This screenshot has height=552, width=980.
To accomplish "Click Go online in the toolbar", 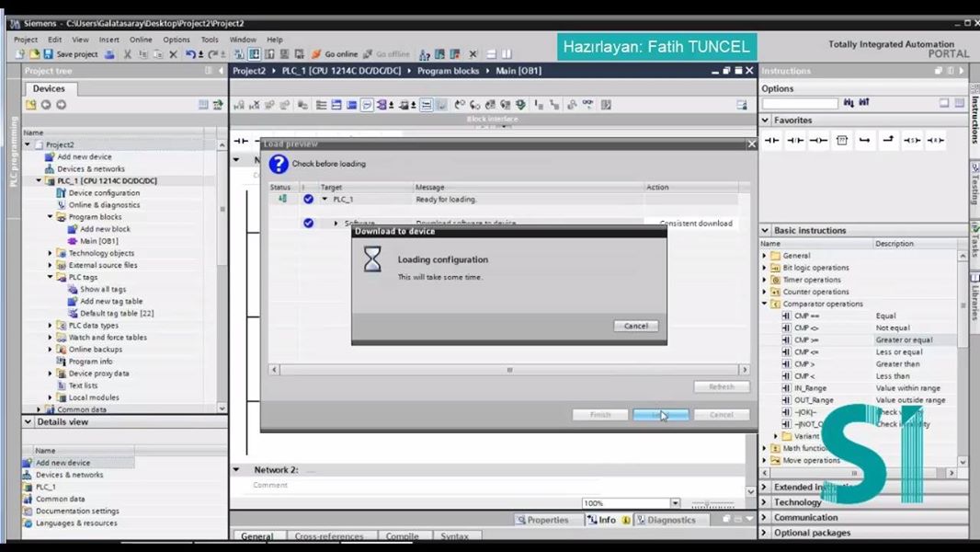I will tap(335, 54).
